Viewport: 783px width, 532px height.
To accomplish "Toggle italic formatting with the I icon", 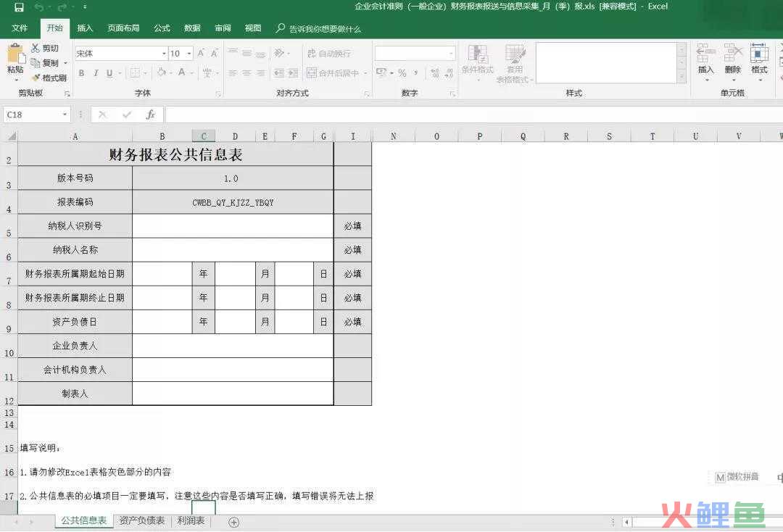I will (x=95, y=72).
